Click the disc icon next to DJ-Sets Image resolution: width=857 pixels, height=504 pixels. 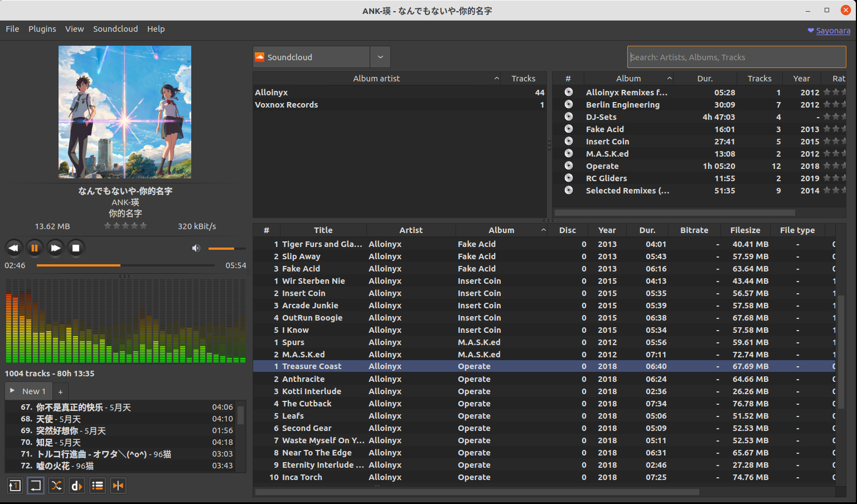569,117
